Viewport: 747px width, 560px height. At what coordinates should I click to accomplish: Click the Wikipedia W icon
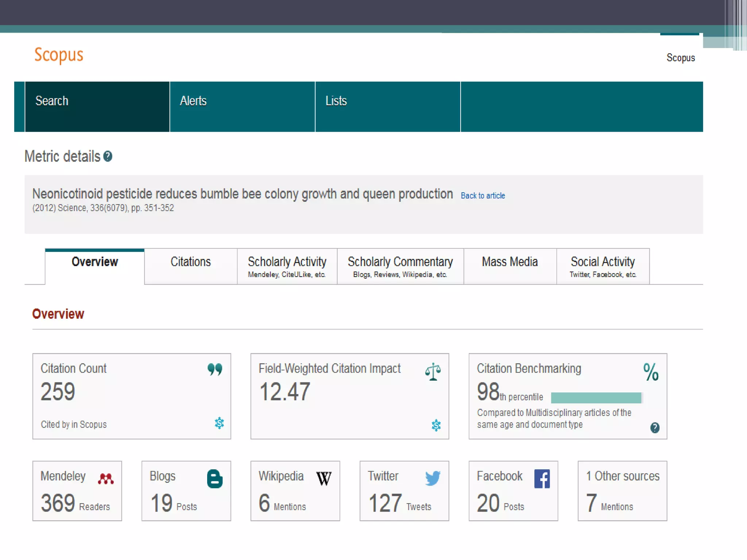pos(324,479)
